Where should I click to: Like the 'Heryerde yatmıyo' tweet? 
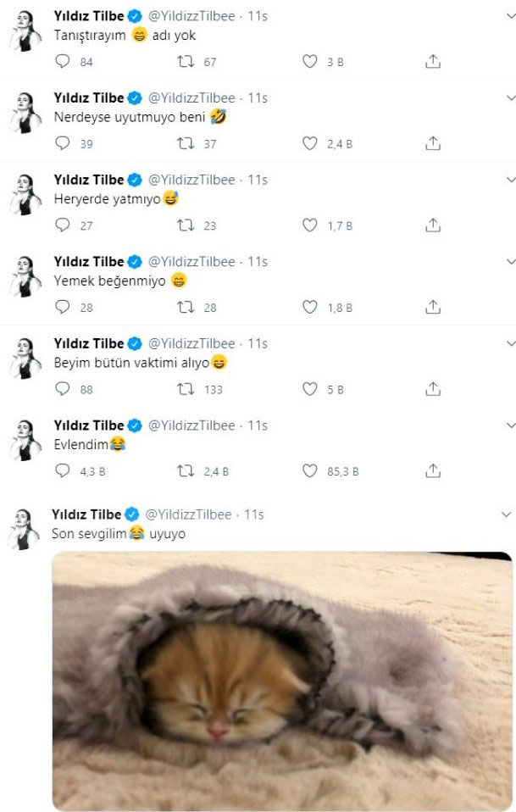(310, 225)
